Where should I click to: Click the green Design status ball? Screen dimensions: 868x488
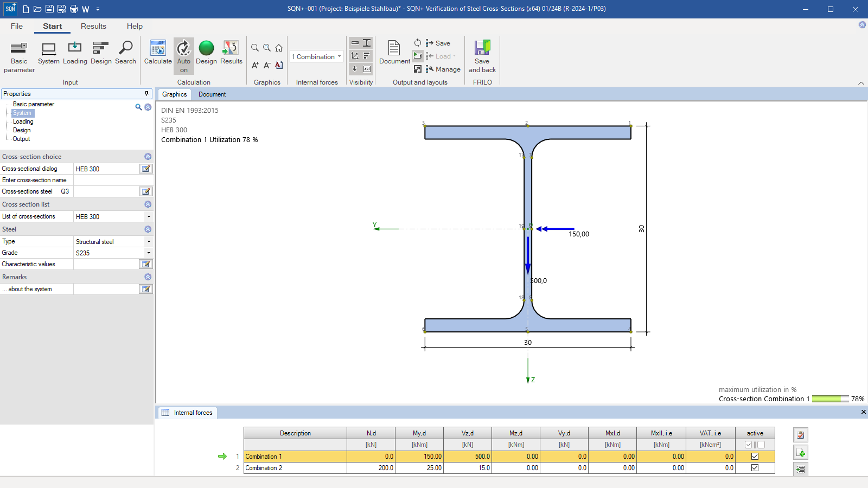pyautogui.click(x=206, y=48)
